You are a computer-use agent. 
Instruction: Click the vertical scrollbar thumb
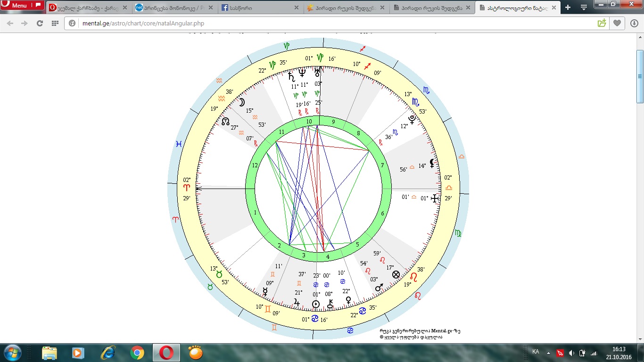640,76
